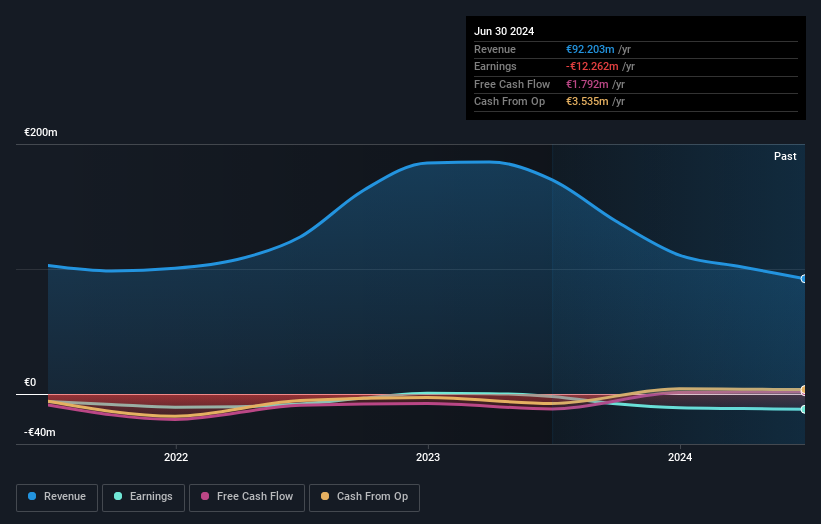Click the -€12.262m earnings value
The width and height of the screenshot is (821, 524).
coord(592,66)
